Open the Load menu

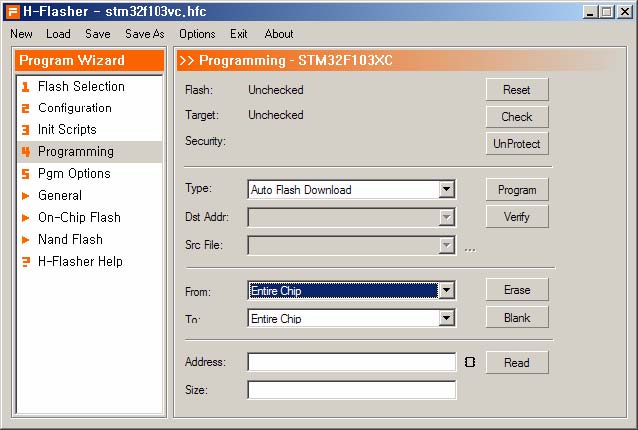click(58, 34)
